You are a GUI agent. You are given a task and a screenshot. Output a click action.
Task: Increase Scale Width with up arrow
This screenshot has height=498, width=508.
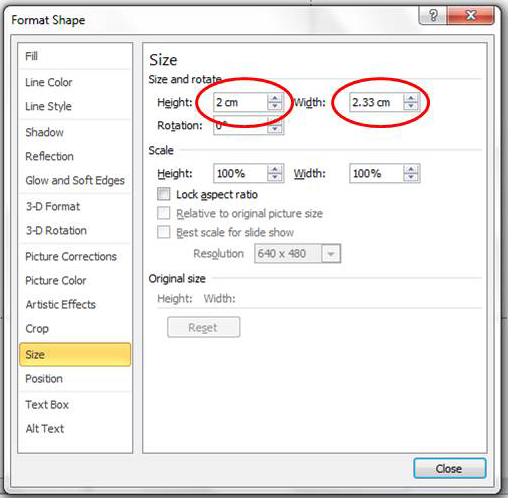pos(411,169)
